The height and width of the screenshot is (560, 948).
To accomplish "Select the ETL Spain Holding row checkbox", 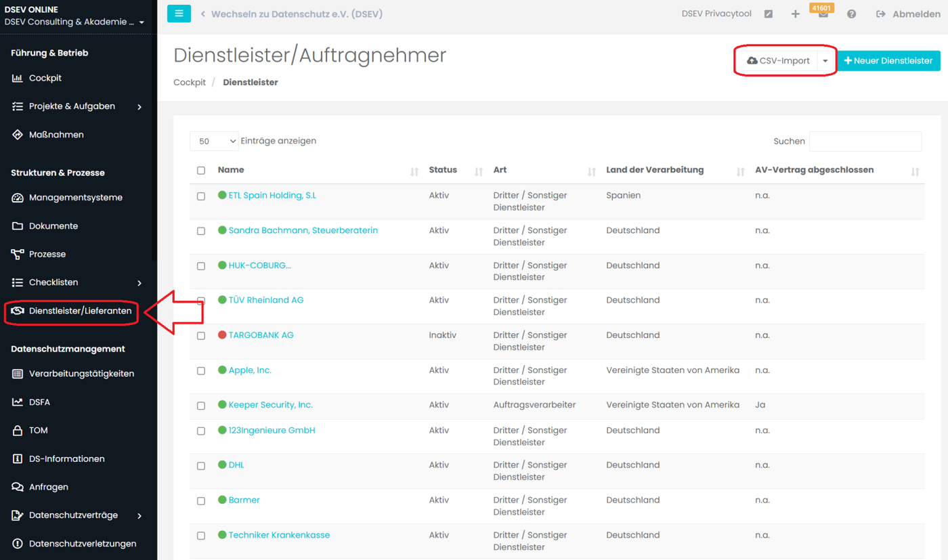I will click(x=201, y=196).
